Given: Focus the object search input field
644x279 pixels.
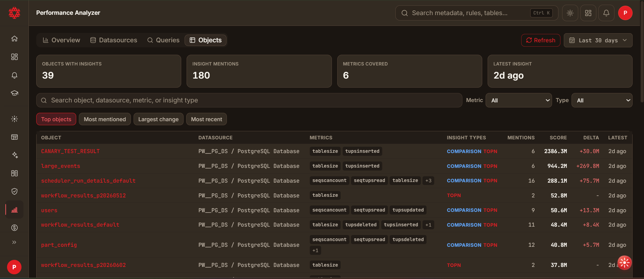Looking at the screenshot, I should (249, 100).
